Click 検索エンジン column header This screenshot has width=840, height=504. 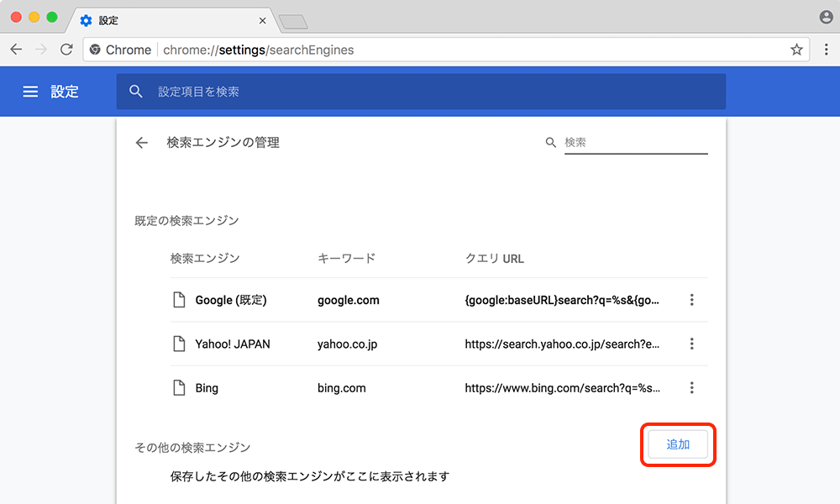click(x=205, y=258)
